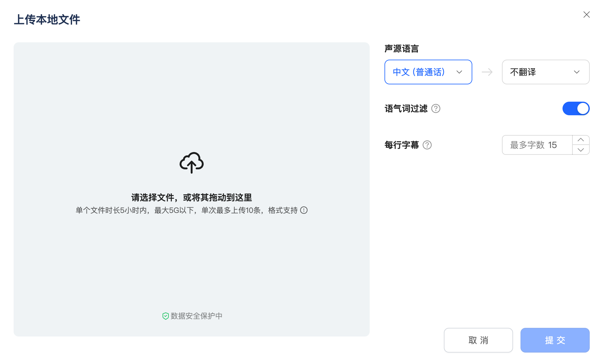Click the 每行字幕 help icon
Viewport: 599px width, 364px height.
pyautogui.click(x=427, y=145)
